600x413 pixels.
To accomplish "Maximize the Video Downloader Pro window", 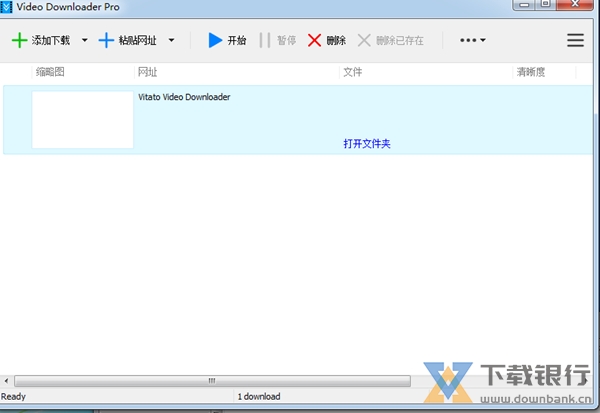I will [x=546, y=5].
